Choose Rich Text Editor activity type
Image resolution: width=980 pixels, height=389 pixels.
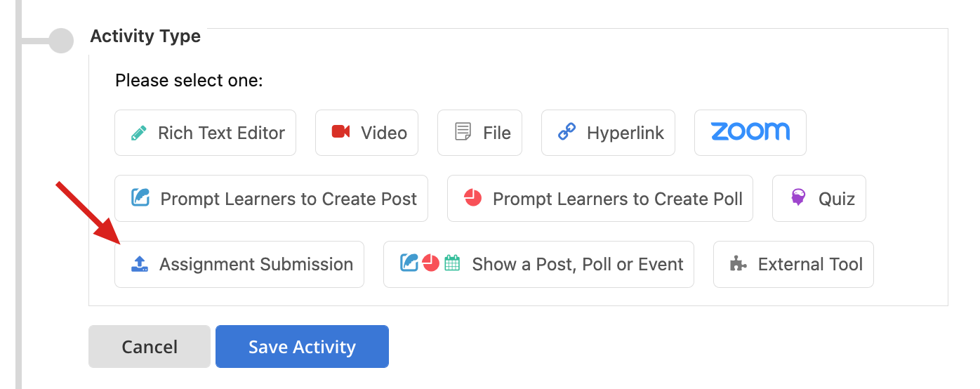tap(205, 133)
